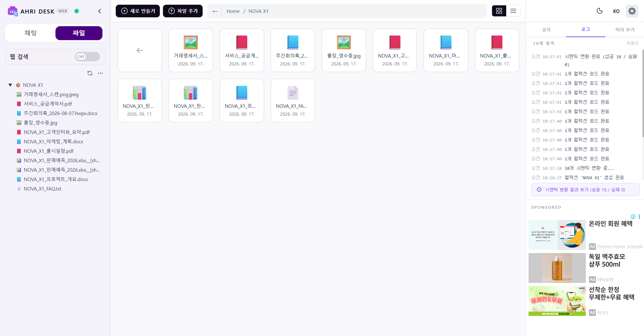Select NOVA_X1_마케팅_계획.docx in tree
644x336 pixels.
tap(53, 141)
